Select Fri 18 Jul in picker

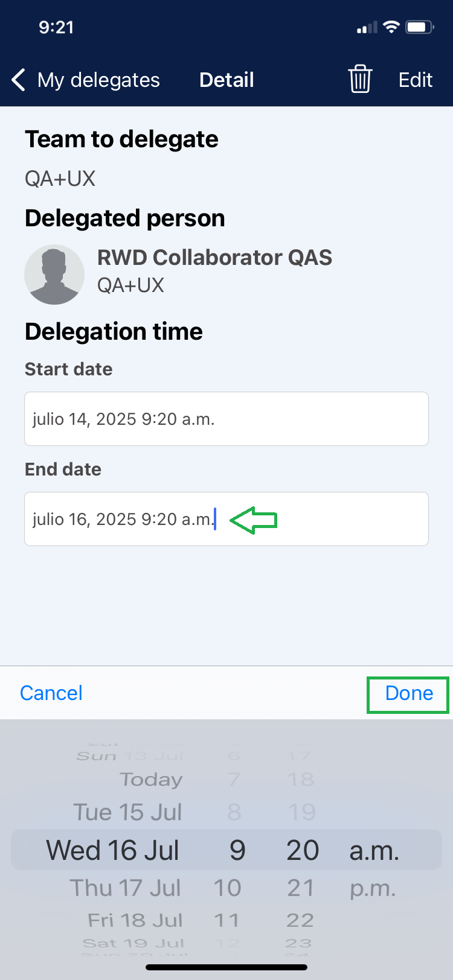135,920
